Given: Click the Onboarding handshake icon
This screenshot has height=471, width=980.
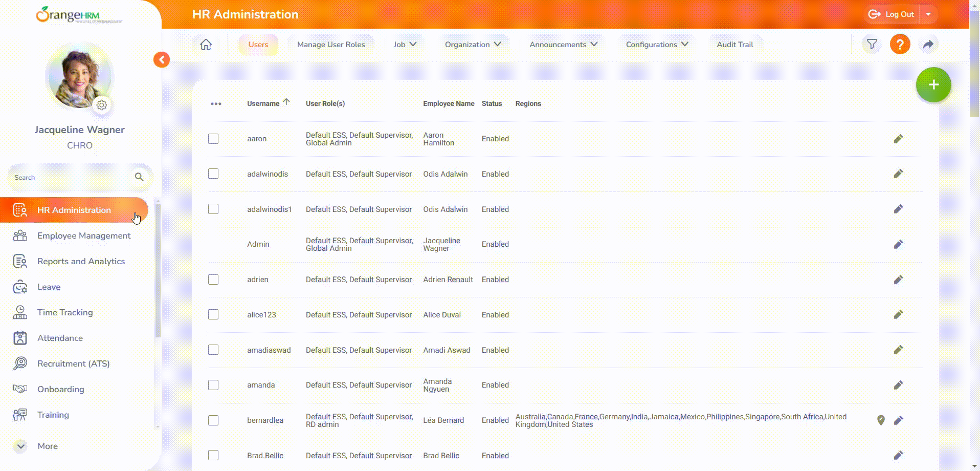Looking at the screenshot, I should [20, 389].
